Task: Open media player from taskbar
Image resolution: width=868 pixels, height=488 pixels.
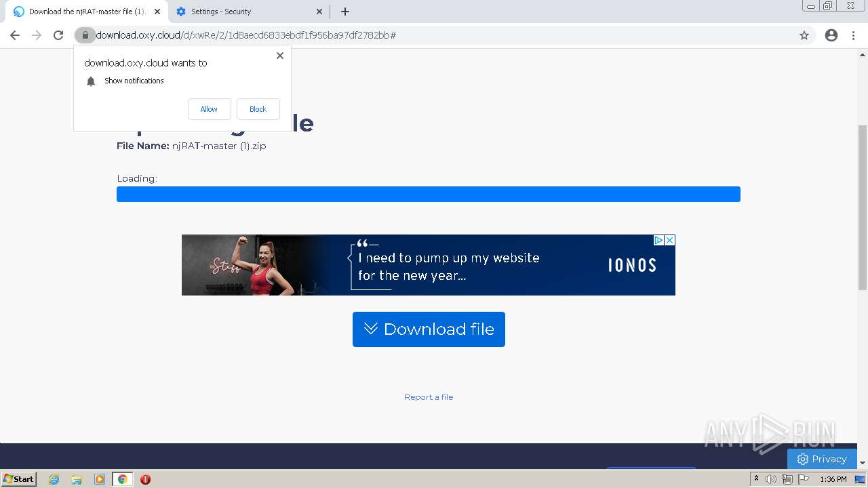Action: [100, 479]
